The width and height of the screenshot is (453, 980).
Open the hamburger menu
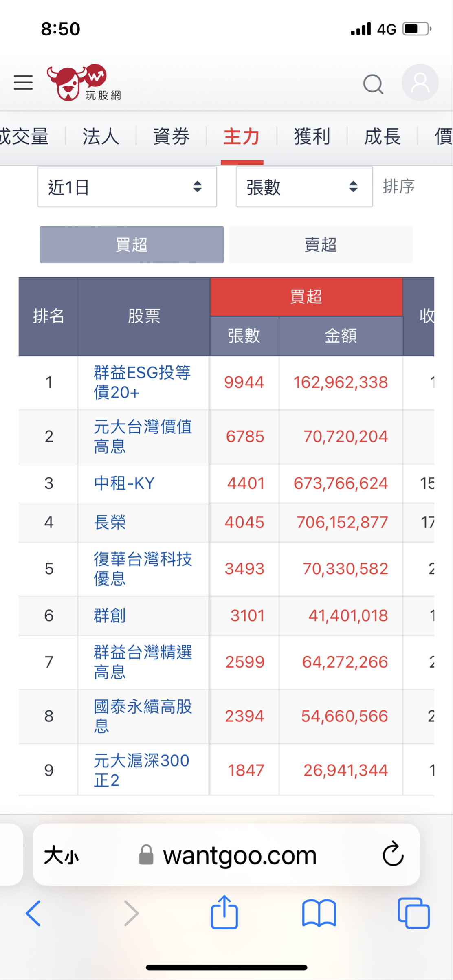[23, 82]
